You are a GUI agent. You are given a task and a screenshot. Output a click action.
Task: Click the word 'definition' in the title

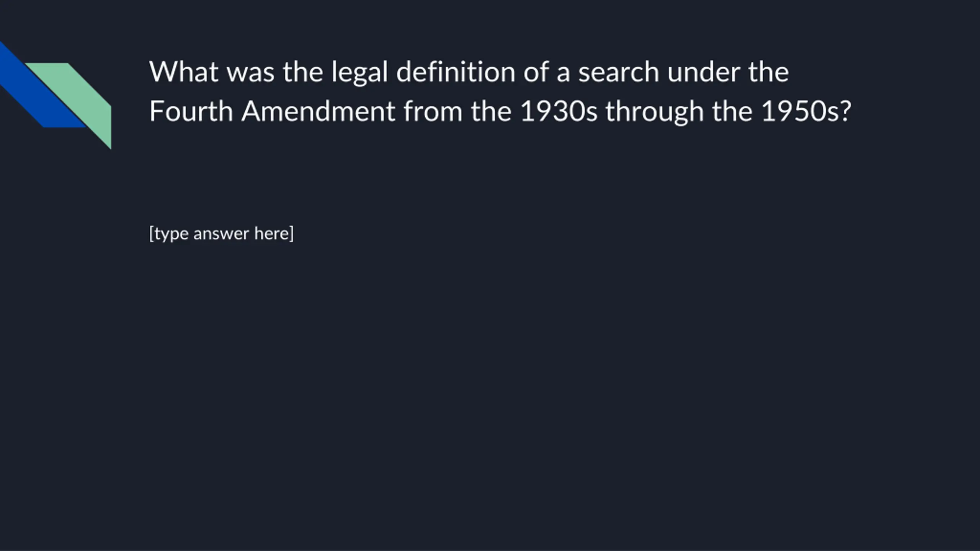456,72
